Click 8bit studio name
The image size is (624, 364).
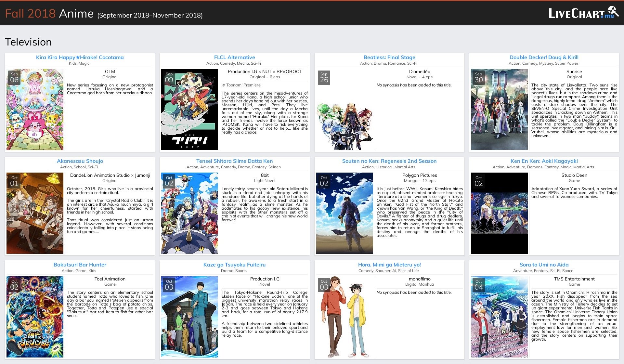[x=265, y=175]
